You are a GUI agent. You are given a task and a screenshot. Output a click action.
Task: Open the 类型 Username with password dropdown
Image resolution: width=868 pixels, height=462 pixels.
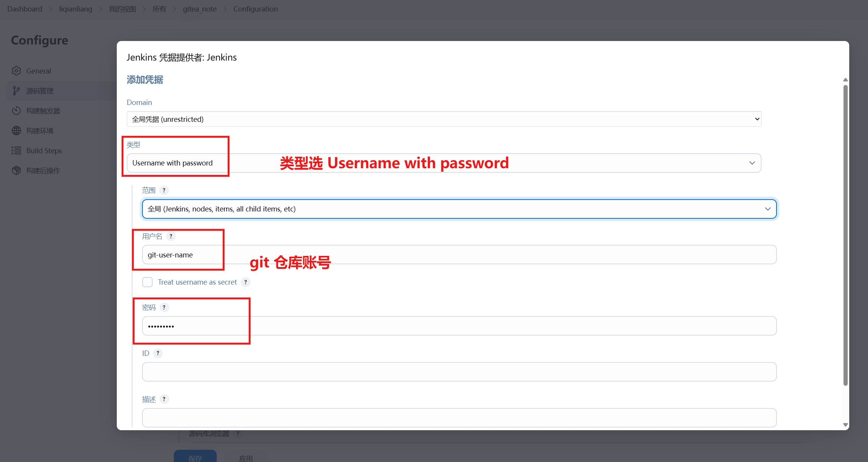(444, 163)
